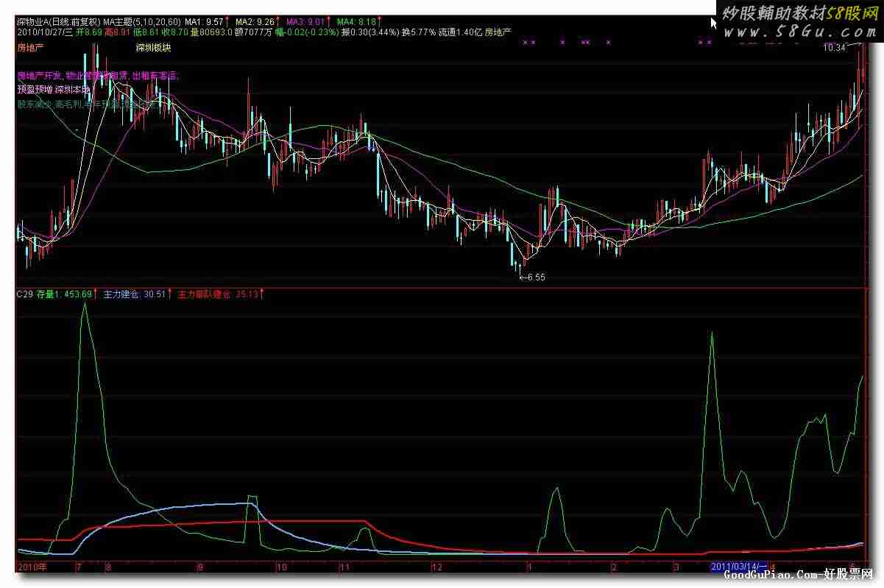
Task: Click the month 10 marker on timeline
Action: (281, 567)
